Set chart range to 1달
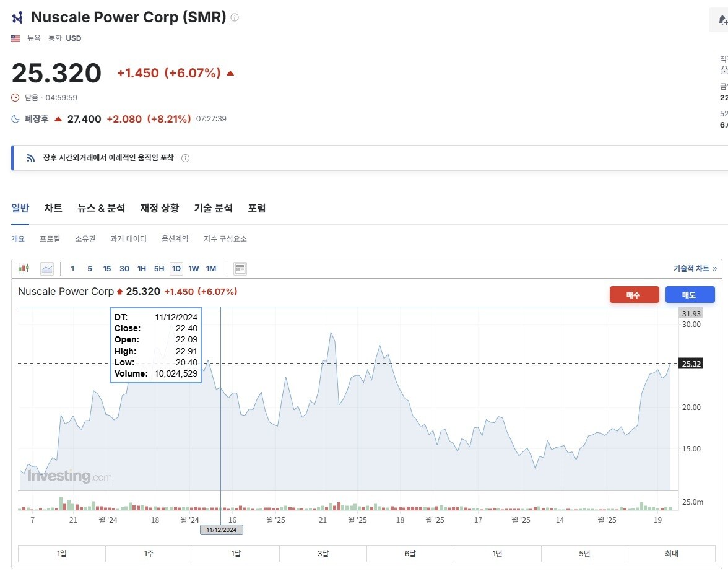Image resolution: width=728 pixels, height=571 pixels. click(x=236, y=553)
